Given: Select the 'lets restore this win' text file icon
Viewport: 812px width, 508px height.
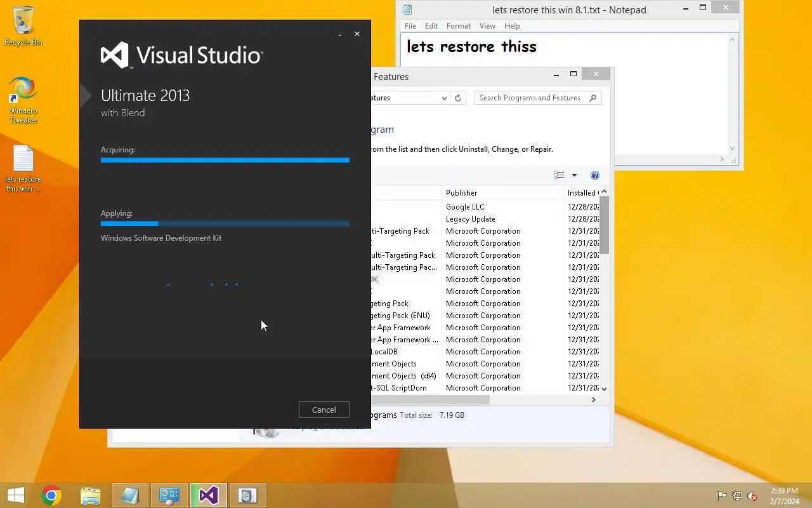Looking at the screenshot, I should [23, 168].
